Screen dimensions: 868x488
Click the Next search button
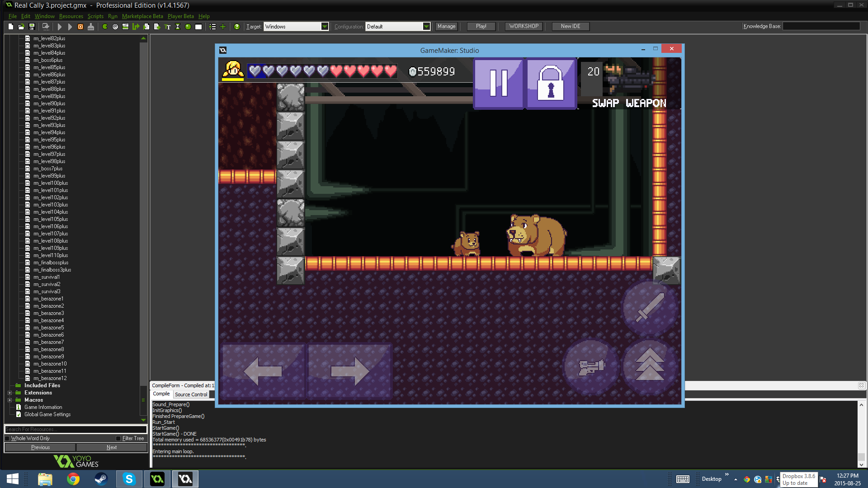point(112,447)
